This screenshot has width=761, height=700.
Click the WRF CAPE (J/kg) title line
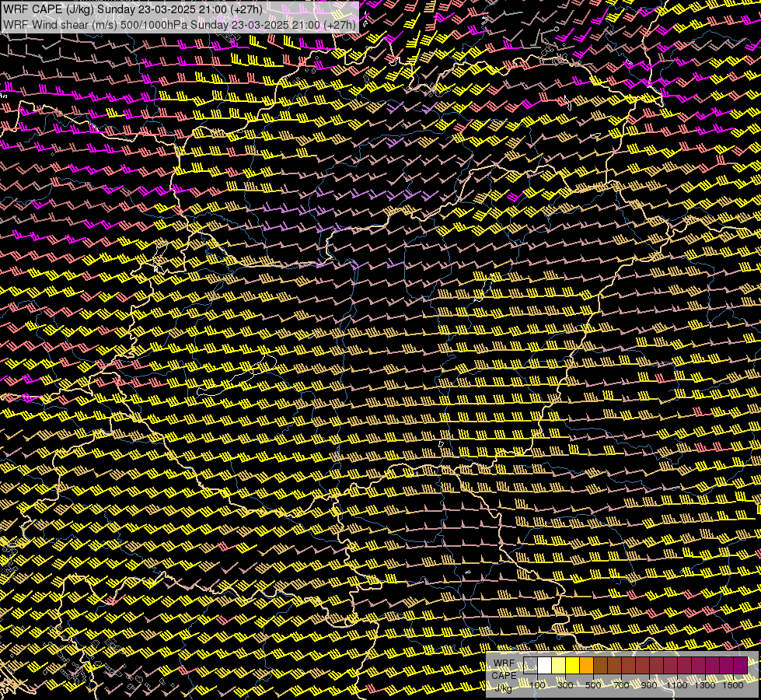tap(132, 9)
